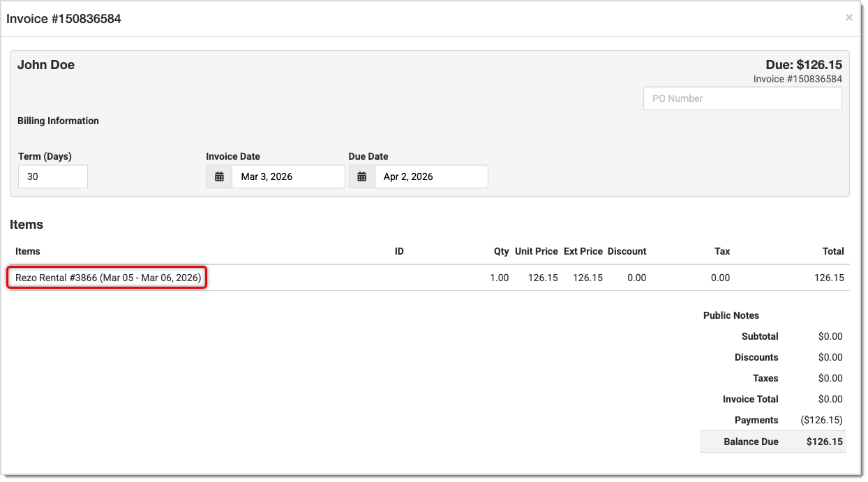This screenshot has height=482, width=868.
Task: Click the Payments value ($126.15)
Action: click(821, 420)
